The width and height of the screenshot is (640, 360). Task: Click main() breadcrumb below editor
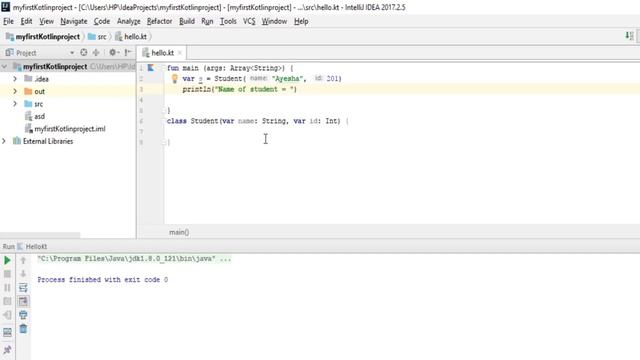pos(179,232)
